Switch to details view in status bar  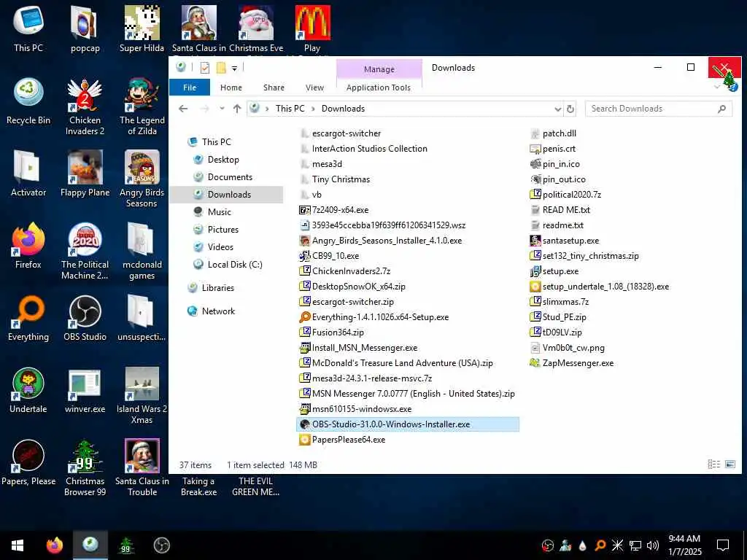pos(713,464)
